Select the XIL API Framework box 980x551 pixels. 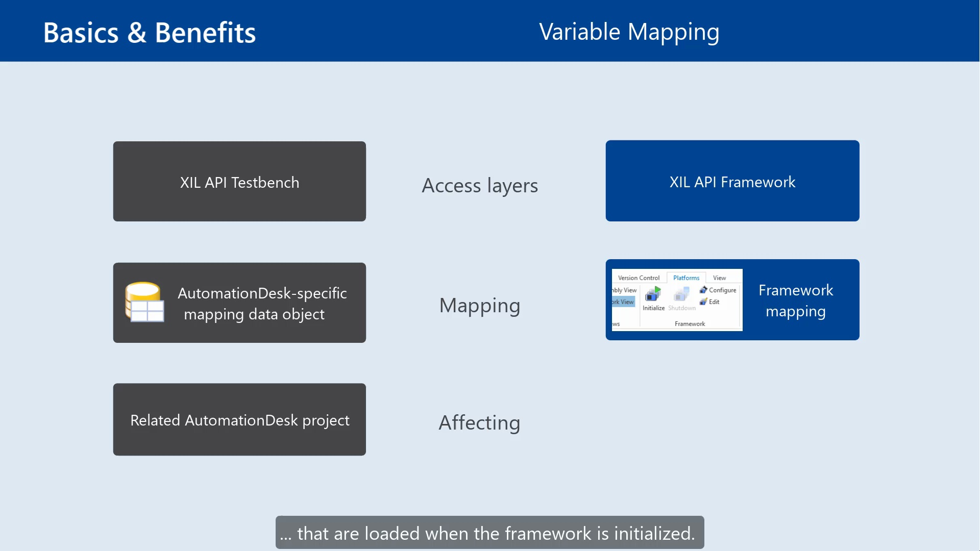[732, 181]
